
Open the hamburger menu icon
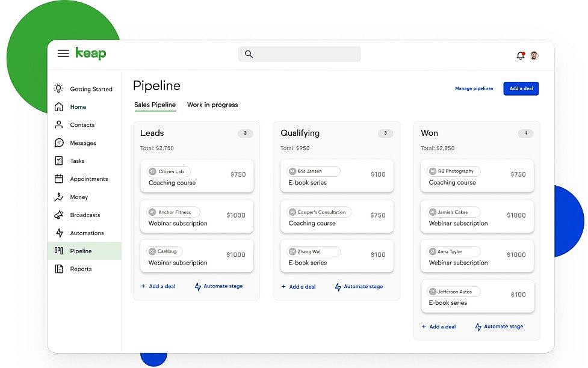63,54
